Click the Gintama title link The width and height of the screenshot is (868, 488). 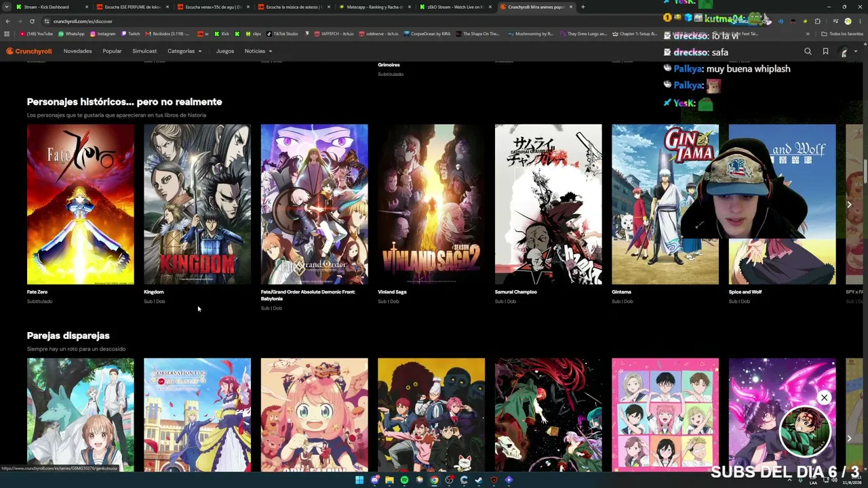click(621, 292)
